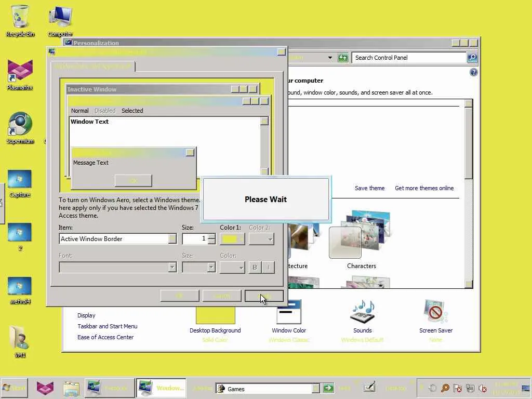This screenshot has height=399, width=532.
Task: Click the themes list vertical scrollbar thumb
Action: 469,143
